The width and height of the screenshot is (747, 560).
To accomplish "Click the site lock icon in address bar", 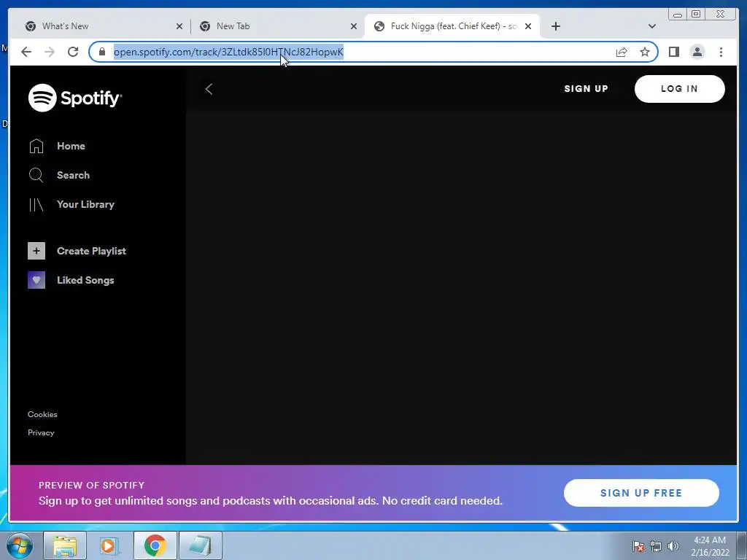I will tap(101, 52).
